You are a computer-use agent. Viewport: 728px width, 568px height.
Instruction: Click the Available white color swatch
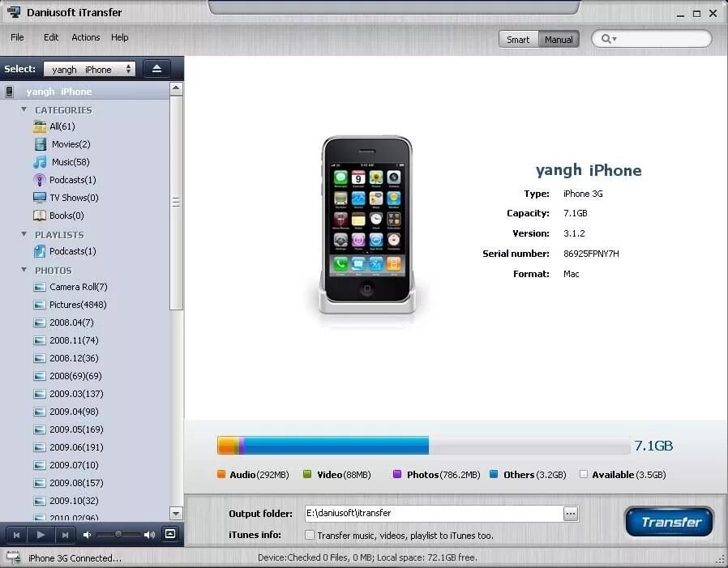coord(584,474)
